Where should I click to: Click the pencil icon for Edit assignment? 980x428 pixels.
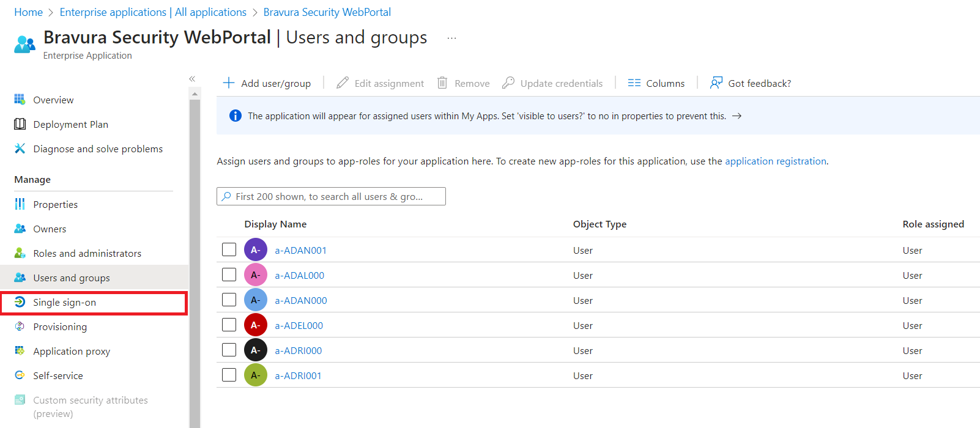[343, 83]
